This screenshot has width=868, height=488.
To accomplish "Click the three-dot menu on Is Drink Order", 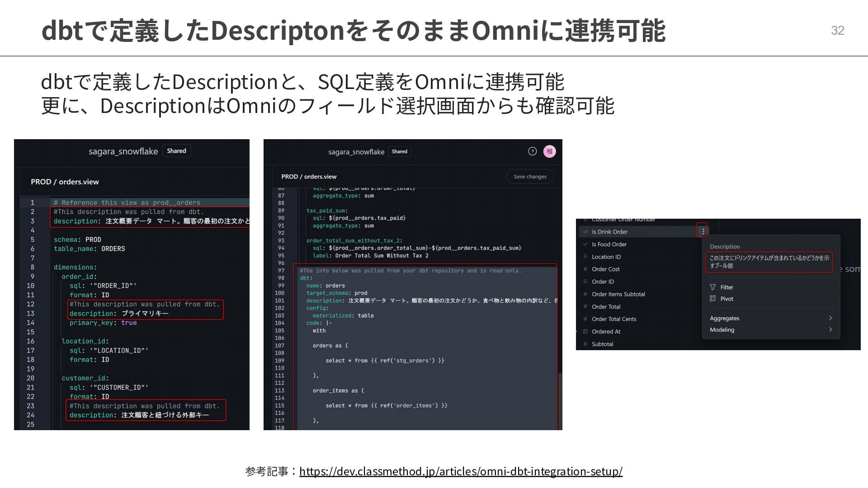I will point(703,231).
